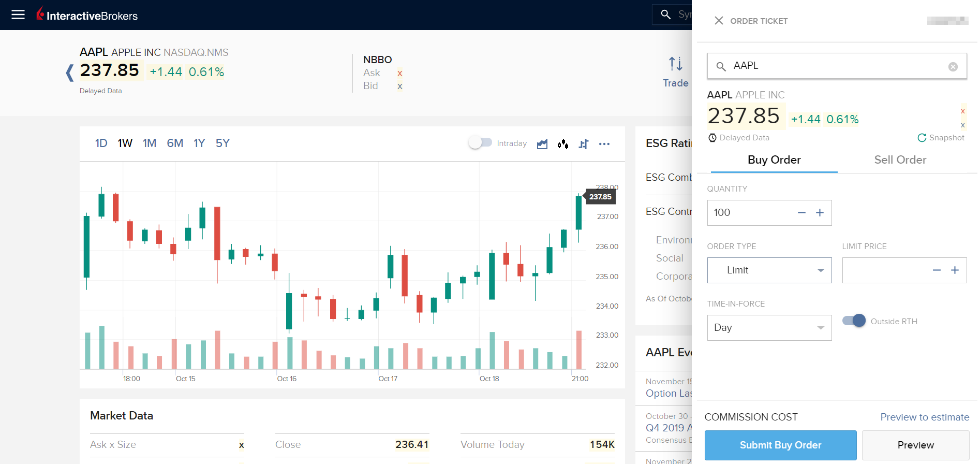This screenshot has height=464, width=980.
Task: Increase quantity with the plus stepper
Action: point(820,213)
